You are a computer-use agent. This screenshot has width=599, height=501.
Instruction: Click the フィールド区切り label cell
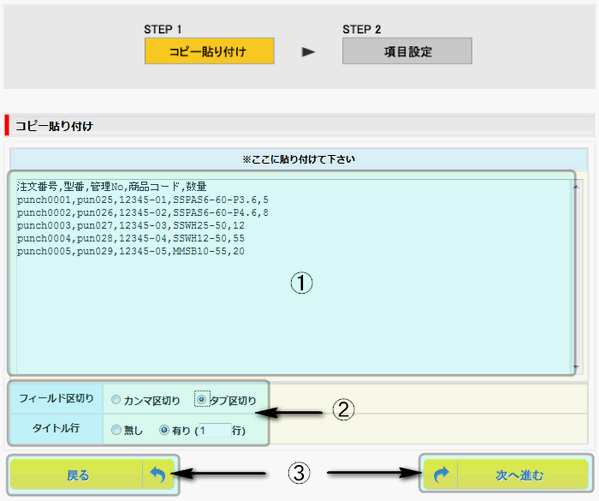[57, 398]
